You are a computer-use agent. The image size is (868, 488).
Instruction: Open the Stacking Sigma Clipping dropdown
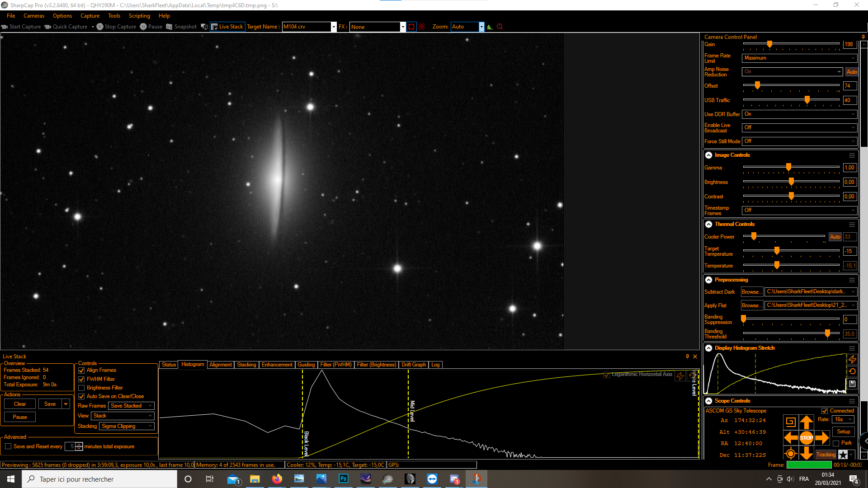tap(127, 426)
